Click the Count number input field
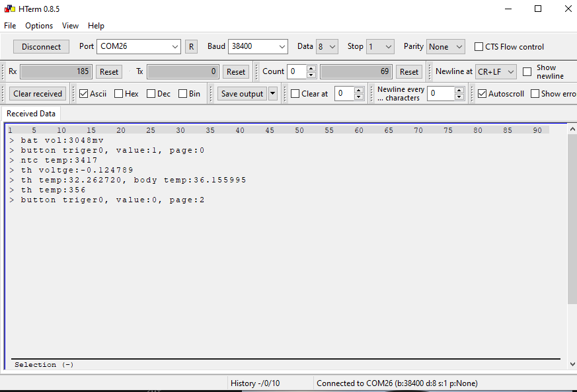577x392 pixels. coord(297,72)
